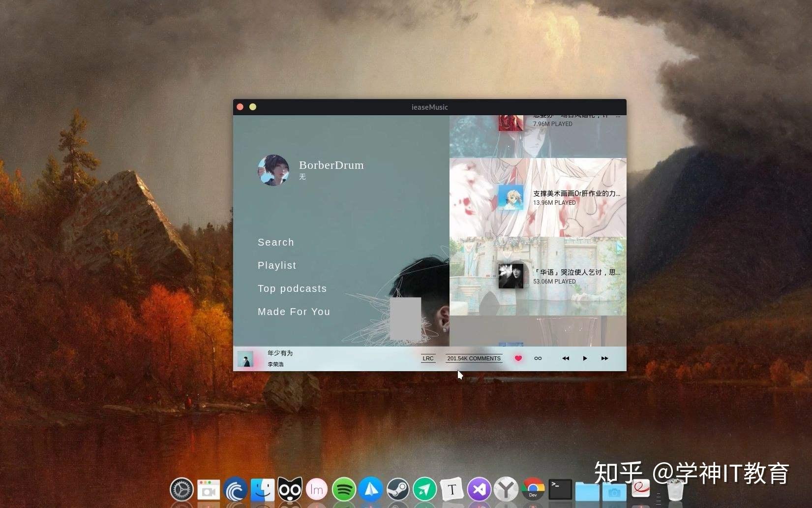Open Typora from the dock

(451, 489)
